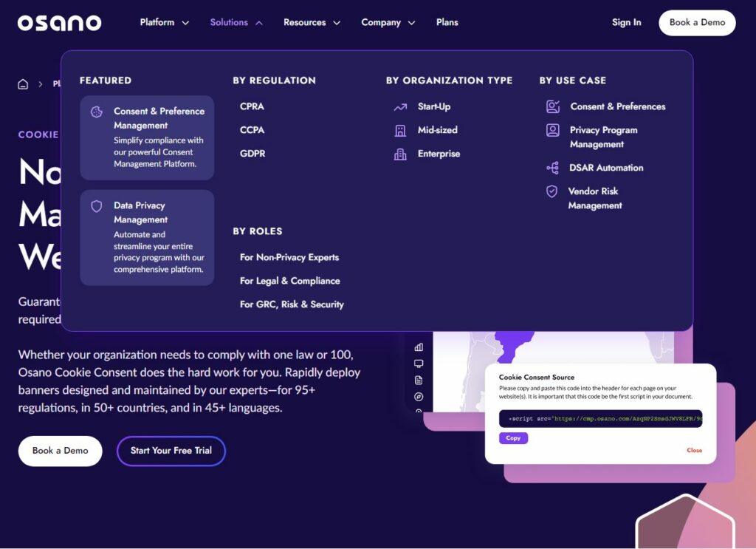The width and height of the screenshot is (756, 549).
Task: Select CPRA under By Regulation
Action: coord(252,106)
